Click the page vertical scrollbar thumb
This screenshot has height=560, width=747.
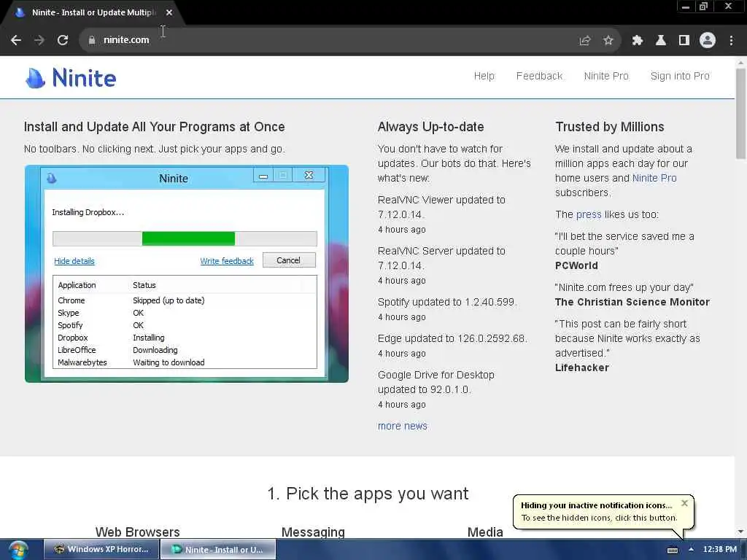click(x=740, y=113)
